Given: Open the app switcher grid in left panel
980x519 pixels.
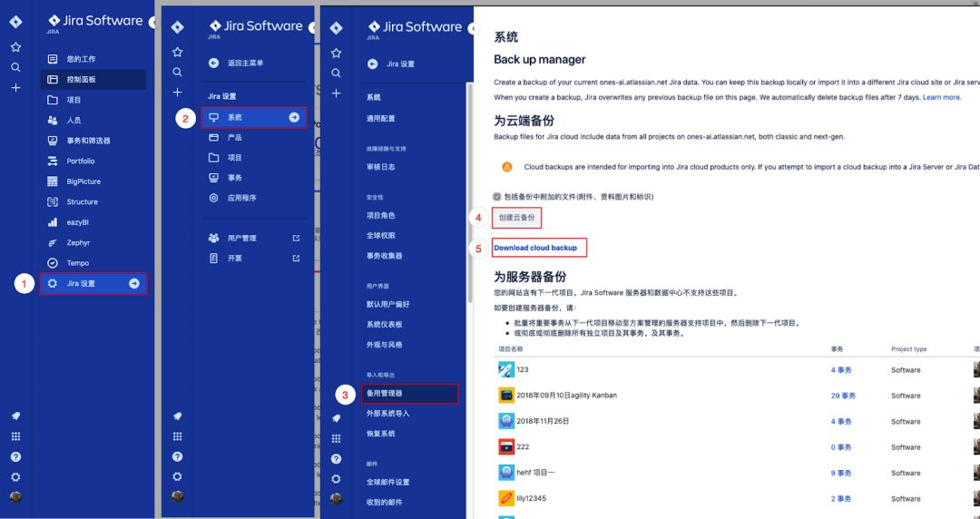Looking at the screenshot, I should (x=15, y=436).
